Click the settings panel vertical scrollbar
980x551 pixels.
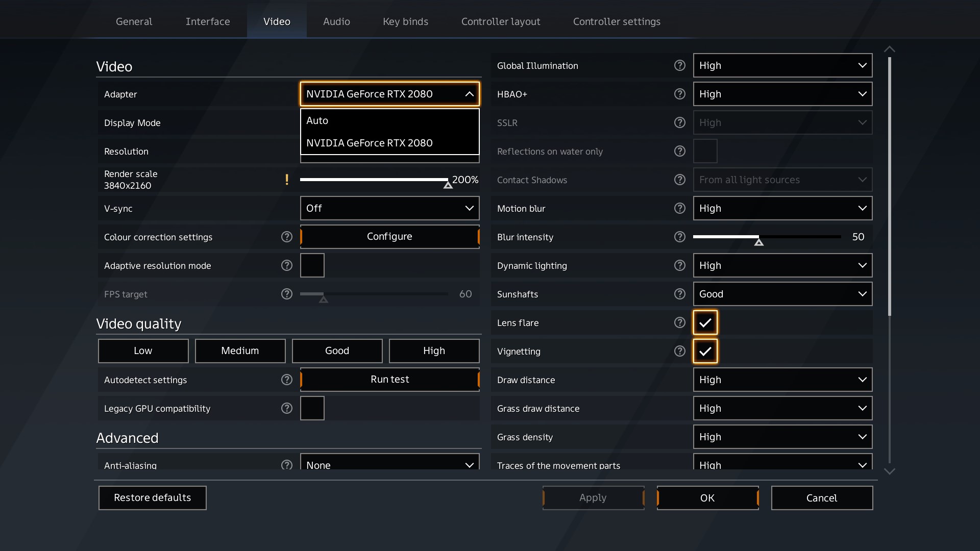click(890, 186)
